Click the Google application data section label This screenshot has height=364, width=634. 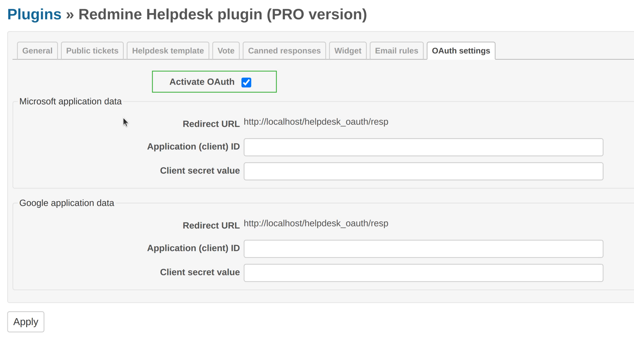[x=67, y=203]
